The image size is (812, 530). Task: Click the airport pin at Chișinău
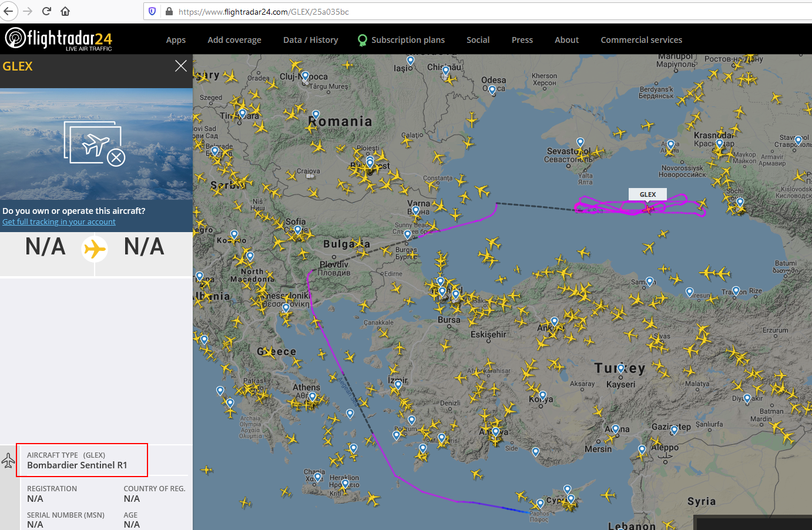[446, 71]
